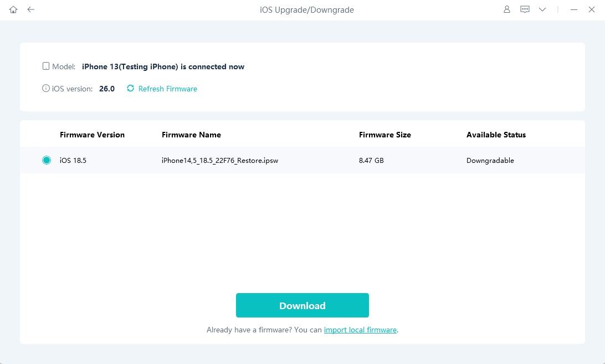Screen dimensions: 605x364
Task: Expand the title bar dropdown chevron
Action: pos(542,9)
